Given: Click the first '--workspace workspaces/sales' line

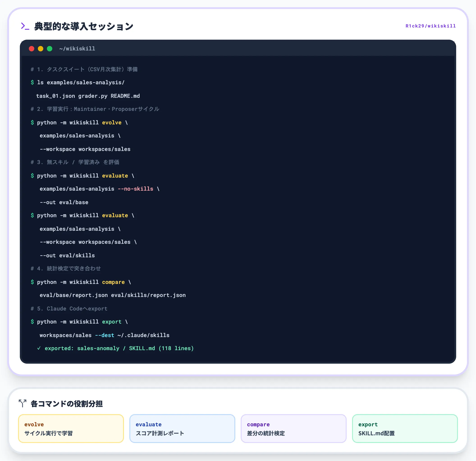Looking at the screenshot, I should (x=85, y=149).
